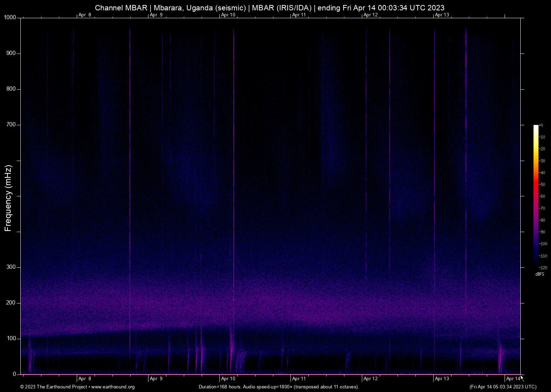Select the 1000 frequency tick label
The width and height of the screenshot is (551, 392).
[10, 17]
